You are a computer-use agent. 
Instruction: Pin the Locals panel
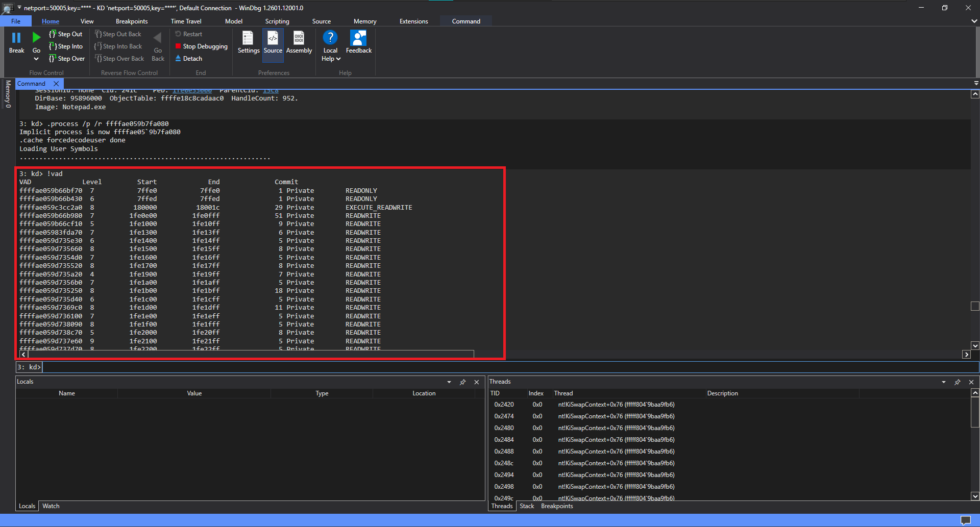pos(462,382)
